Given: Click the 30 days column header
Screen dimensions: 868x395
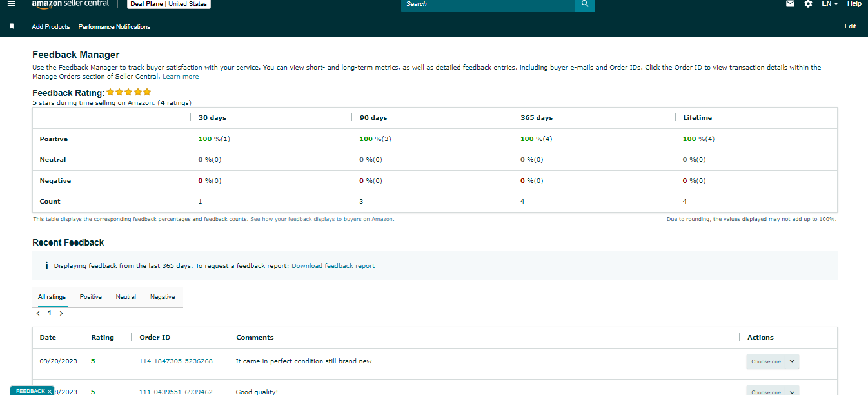Looking at the screenshot, I should [212, 118].
